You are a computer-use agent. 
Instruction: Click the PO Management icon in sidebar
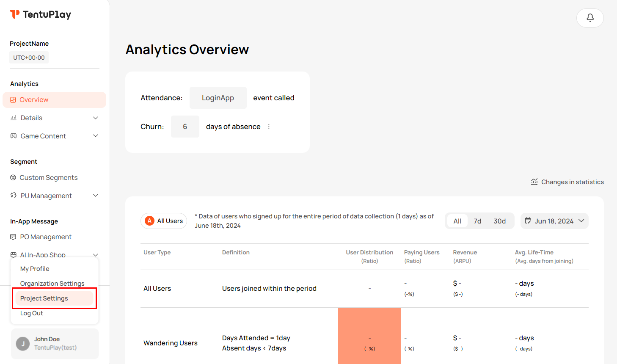tap(13, 237)
